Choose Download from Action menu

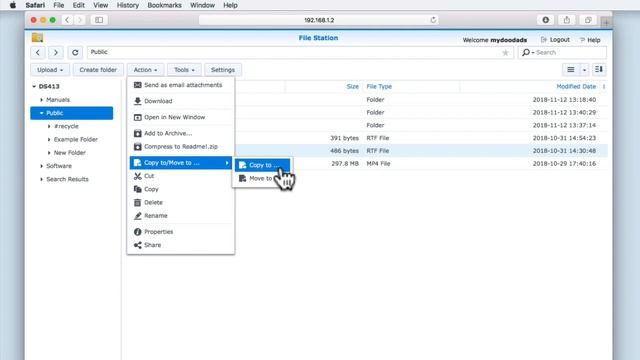click(x=180, y=101)
